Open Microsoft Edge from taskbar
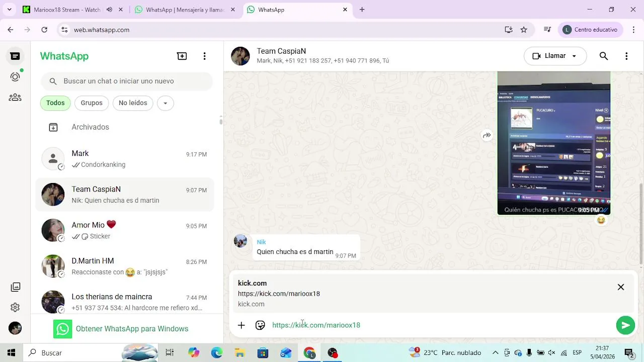 (x=216, y=353)
